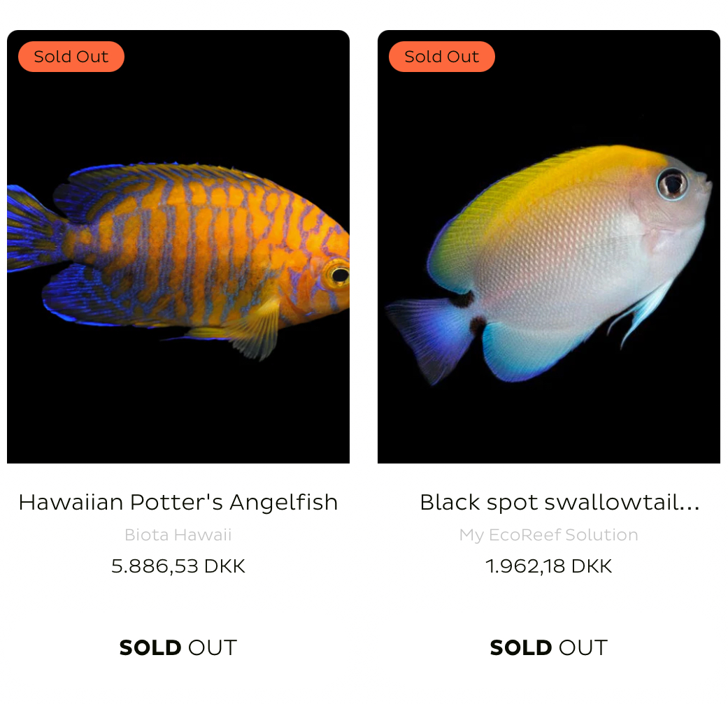
Task: Click the eye of the orange Potter's Angelfish
Action: click(x=339, y=274)
